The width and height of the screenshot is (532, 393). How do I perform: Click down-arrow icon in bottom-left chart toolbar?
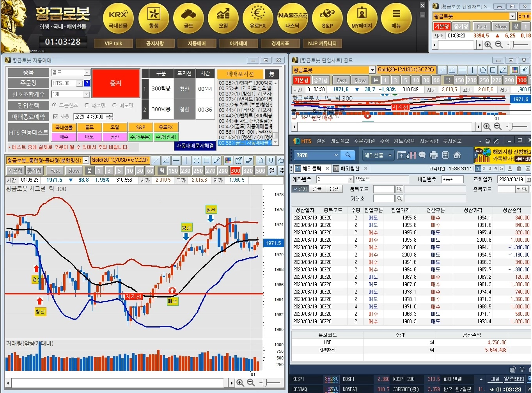[x=271, y=160]
